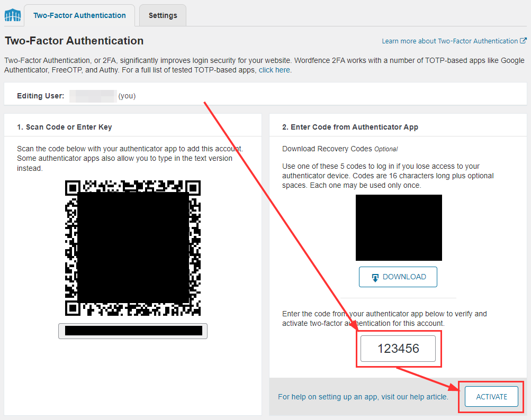Click the 'Download Recovery Codes' text
Image resolution: width=531 pixels, height=420 pixels.
[x=327, y=149]
